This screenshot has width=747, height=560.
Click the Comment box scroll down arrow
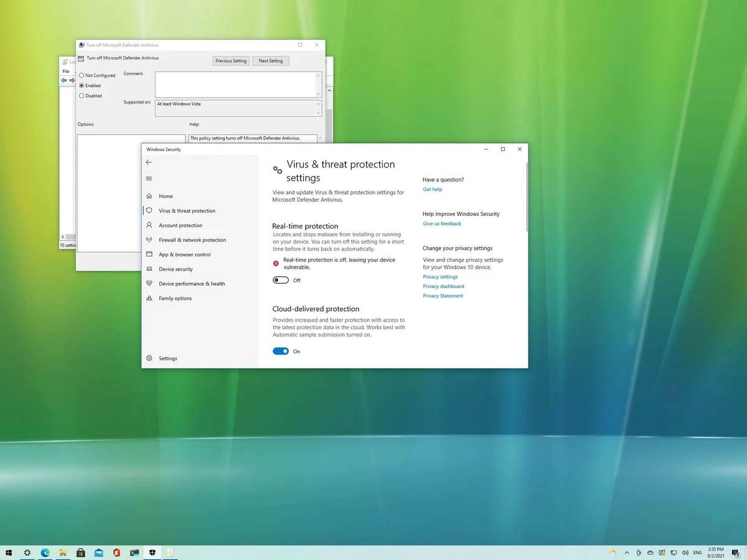pos(319,94)
